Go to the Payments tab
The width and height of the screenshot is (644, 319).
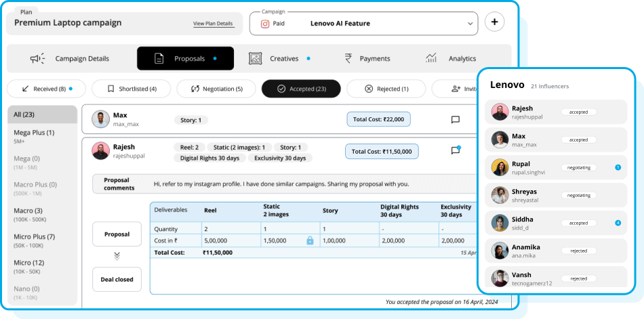(x=367, y=59)
